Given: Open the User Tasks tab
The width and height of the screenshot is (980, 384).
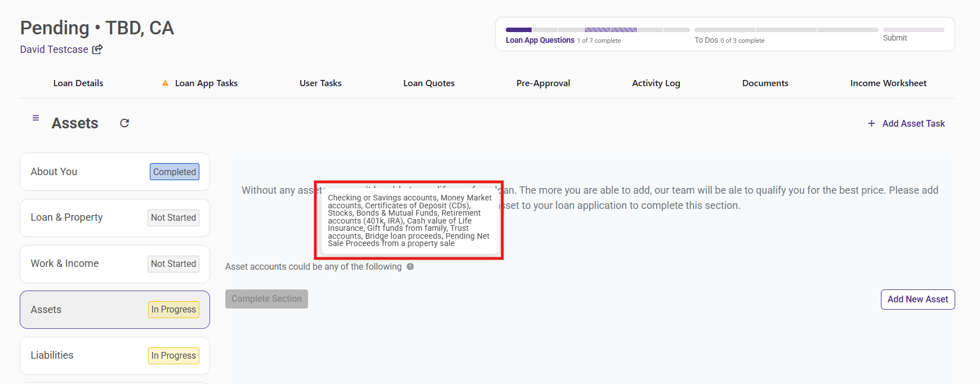Looking at the screenshot, I should [x=320, y=83].
